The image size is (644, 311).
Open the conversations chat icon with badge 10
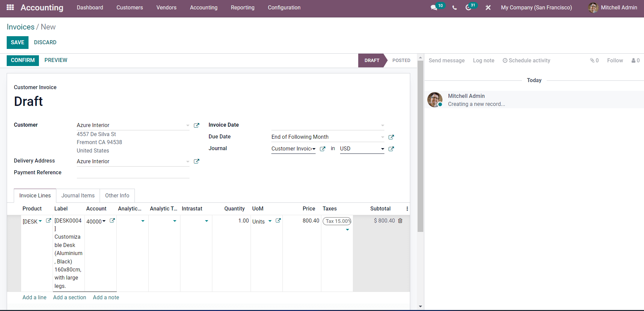(434, 7)
